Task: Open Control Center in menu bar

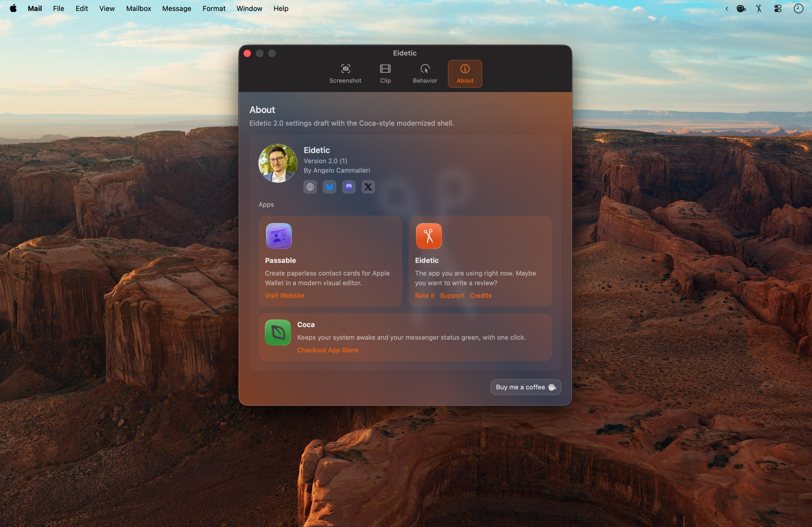Action: (x=777, y=8)
